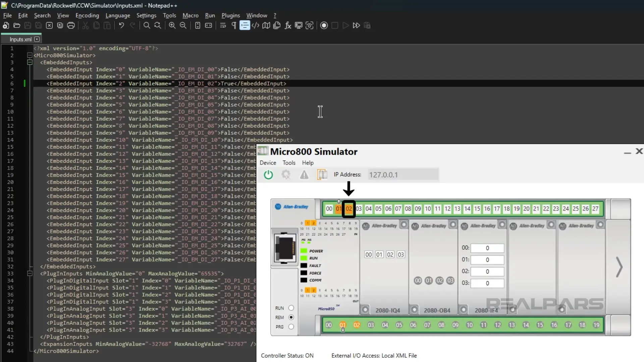Click the closing </PlugInInputs> tag line
The width and height of the screenshot is (644, 362).
[64, 337]
